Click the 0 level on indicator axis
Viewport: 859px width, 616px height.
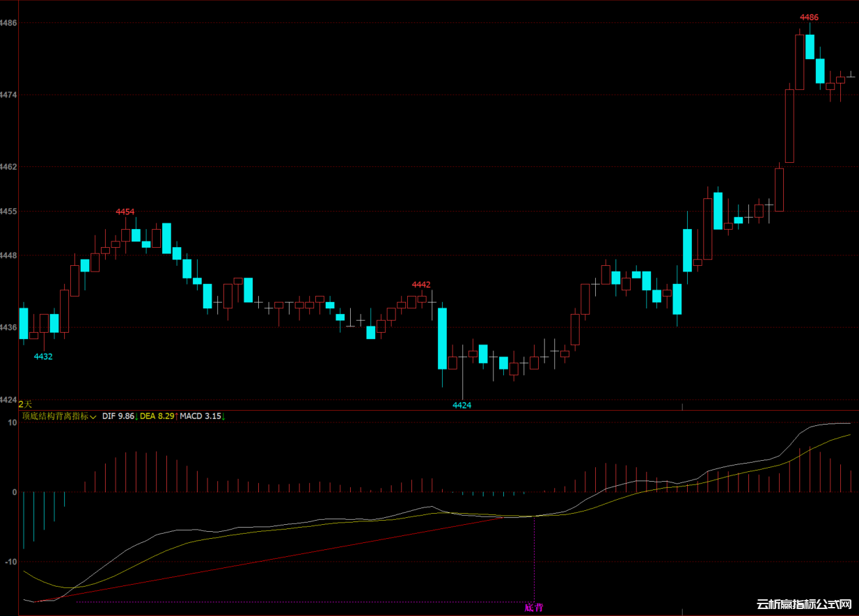(x=15, y=492)
